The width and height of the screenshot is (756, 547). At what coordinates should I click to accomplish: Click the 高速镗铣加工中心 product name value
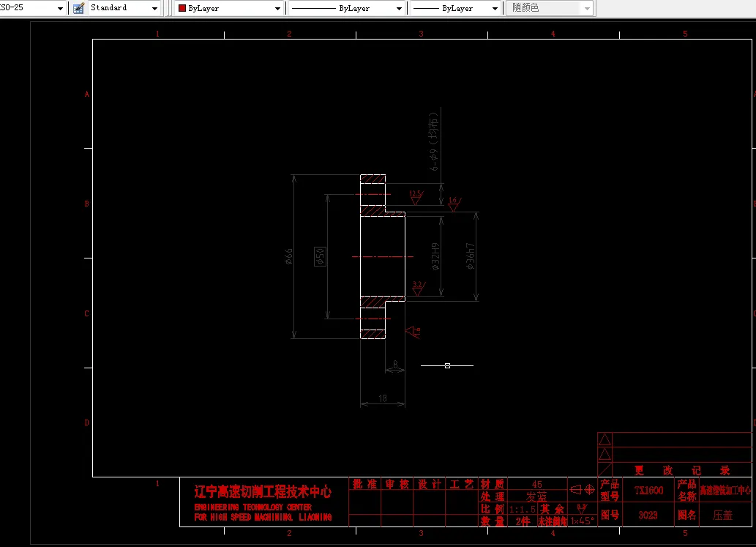pyautogui.click(x=725, y=491)
